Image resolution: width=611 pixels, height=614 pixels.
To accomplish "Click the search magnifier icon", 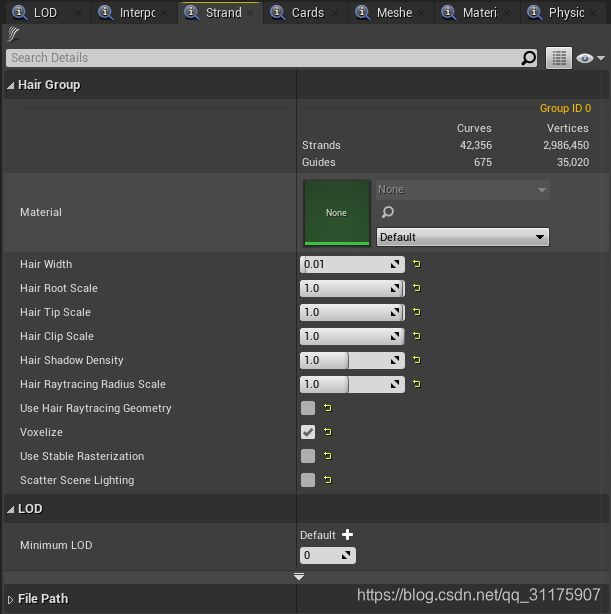I will pyautogui.click(x=528, y=58).
